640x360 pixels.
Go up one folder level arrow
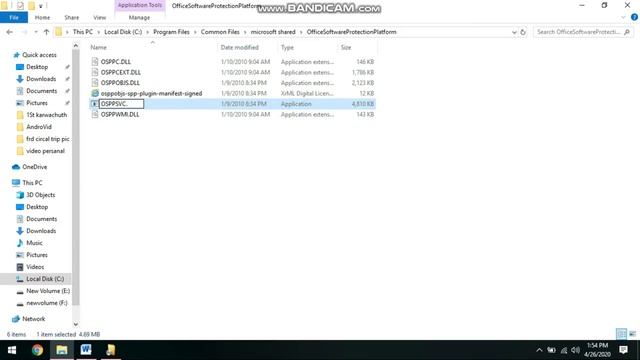pyautogui.click(x=46, y=32)
